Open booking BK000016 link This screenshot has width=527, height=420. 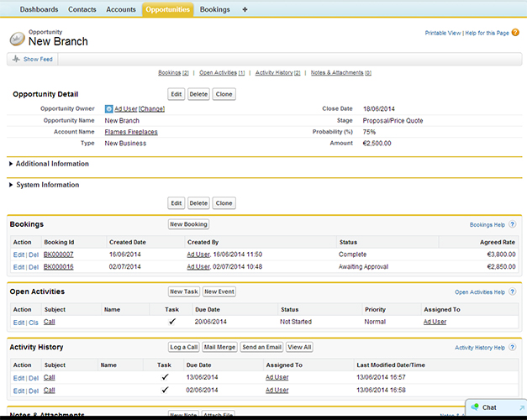(x=58, y=266)
